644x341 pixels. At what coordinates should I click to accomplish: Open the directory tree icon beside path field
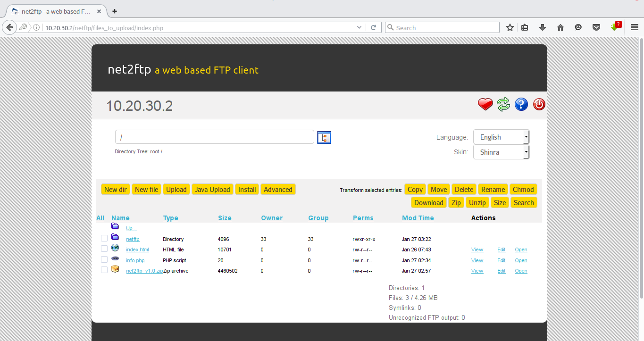click(x=324, y=137)
